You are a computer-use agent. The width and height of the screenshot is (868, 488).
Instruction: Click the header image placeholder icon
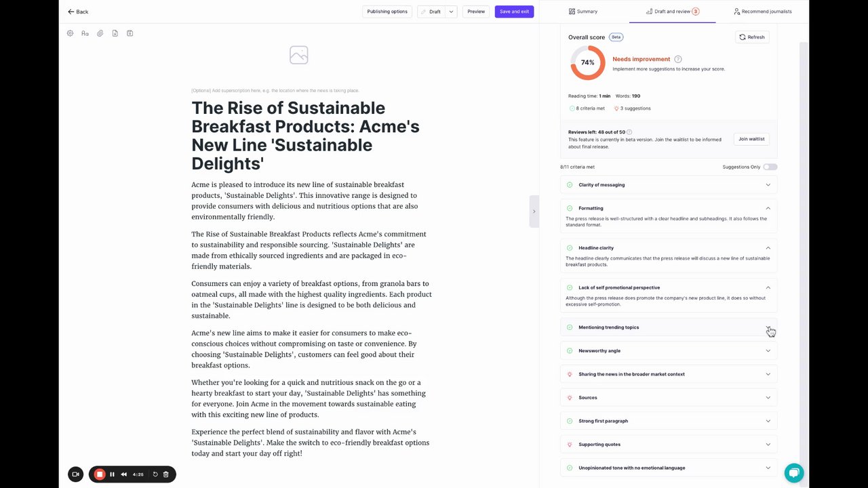click(298, 55)
